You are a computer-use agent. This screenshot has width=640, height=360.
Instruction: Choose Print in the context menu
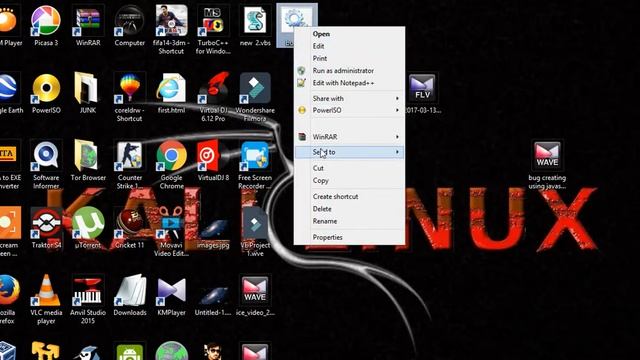point(349,58)
